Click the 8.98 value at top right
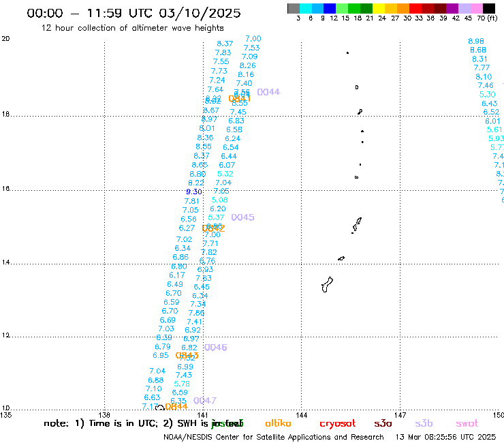This screenshot has height=443, width=504. pyautogui.click(x=476, y=41)
